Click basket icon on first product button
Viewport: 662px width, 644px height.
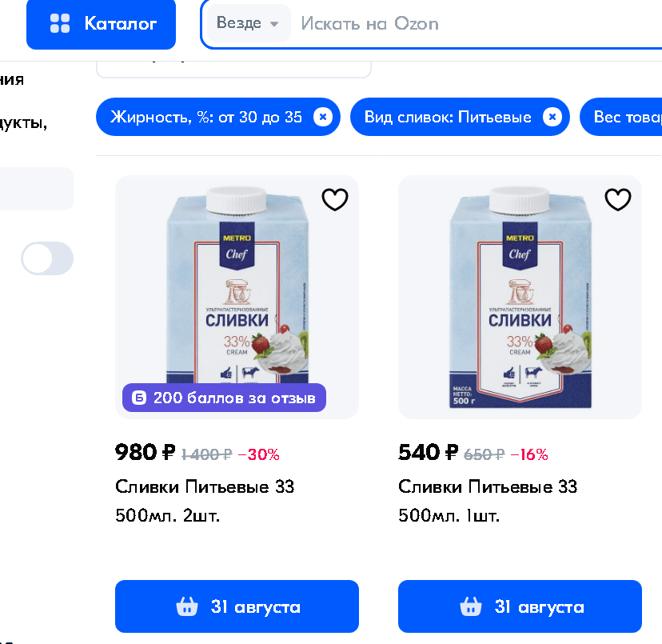pos(186,607)
